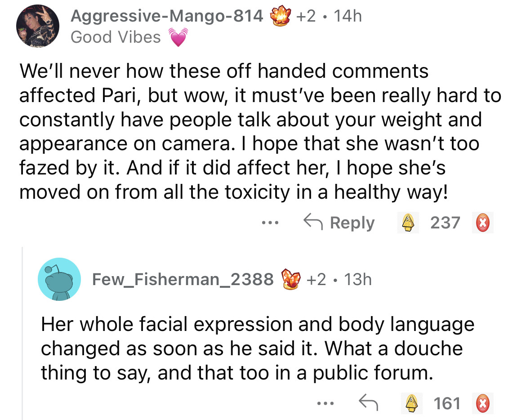The height and width of the screenshot is (420, 526).
Task: Reply to Aggressive-Mango-814's comment
Action: tap(339, 223)
